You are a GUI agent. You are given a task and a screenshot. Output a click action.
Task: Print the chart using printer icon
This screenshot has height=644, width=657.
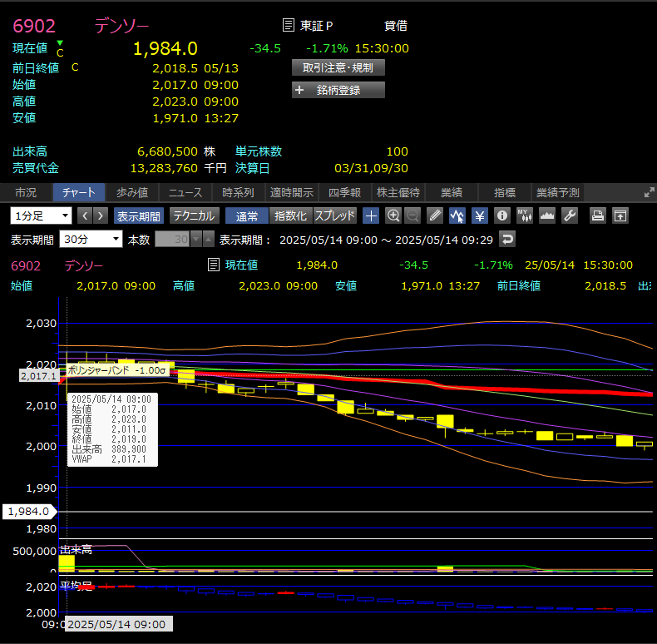click(597, 215)
